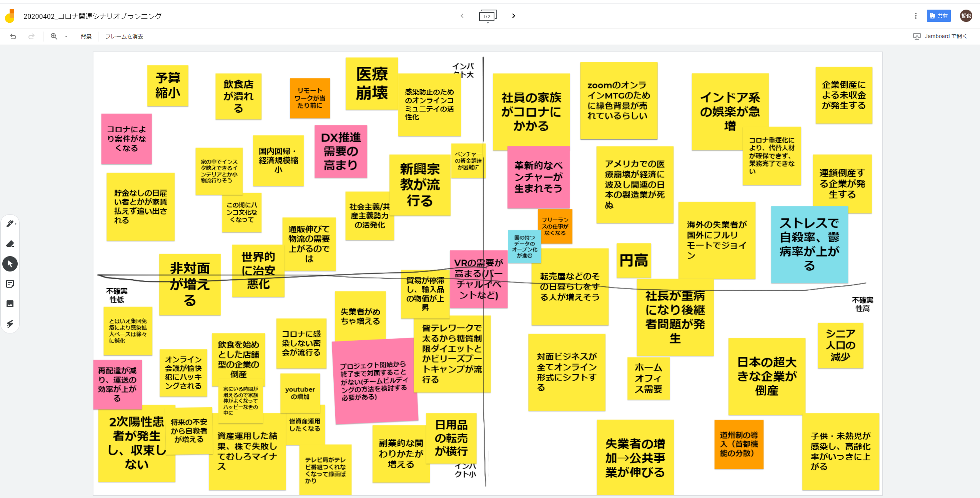Open the three-dot more options menu
980x498 pixels.
[x=915, y=16]
